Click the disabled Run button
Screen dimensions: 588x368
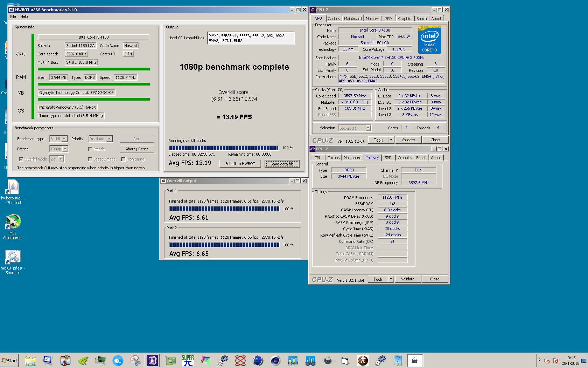point(137,139)
